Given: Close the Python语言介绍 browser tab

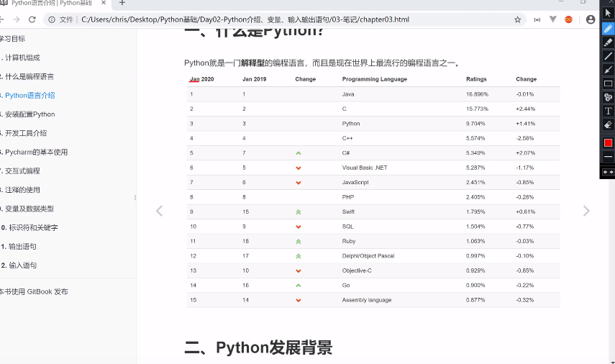Looking at the screenshot, I should tap(104, 3).
